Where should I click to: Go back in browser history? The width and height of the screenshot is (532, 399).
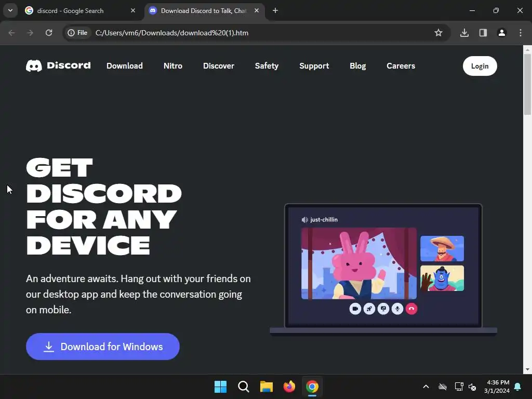(x=11, y=33)
